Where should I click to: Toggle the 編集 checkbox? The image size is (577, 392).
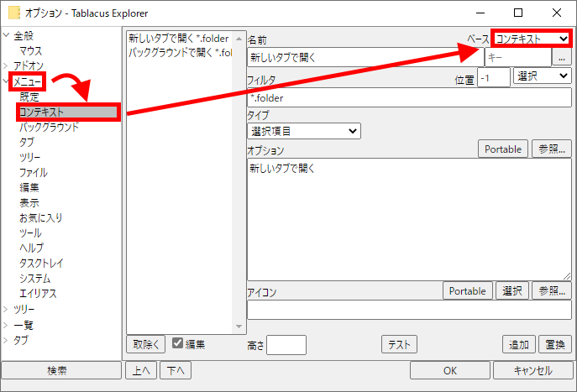pos(178,343)
